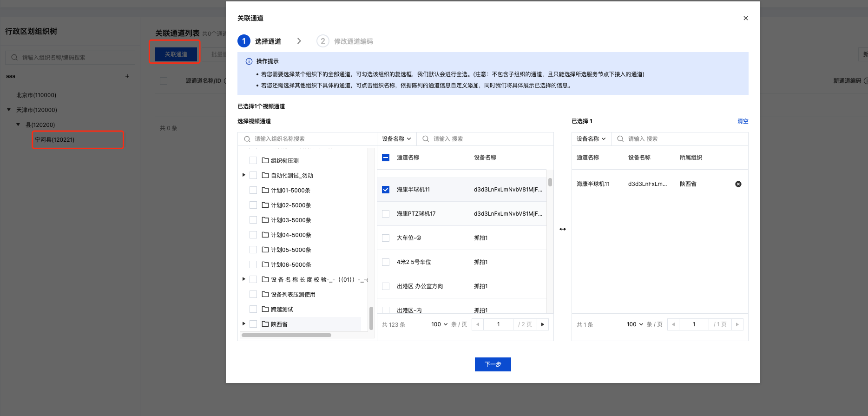Click the folder icon of 组织树压测
The width and height of the screenshot is (868, 416).
265,160
